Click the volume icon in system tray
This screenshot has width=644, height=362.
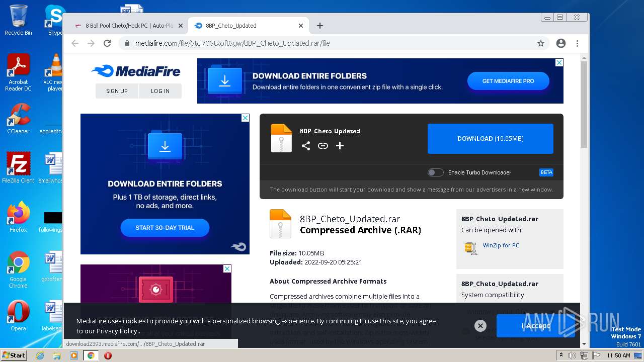click(572, 355)
